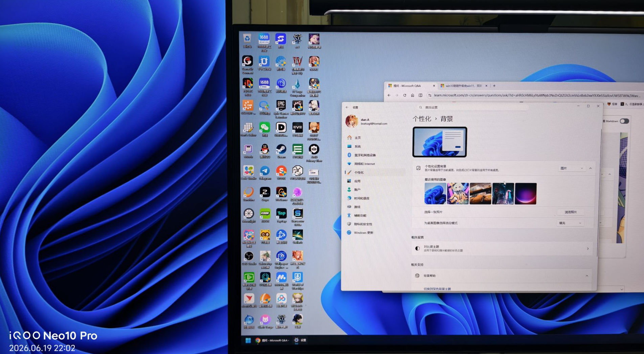Open OBS Studio shortcut on the desktop
Viewport: 644px width, 354px height.
249,258
